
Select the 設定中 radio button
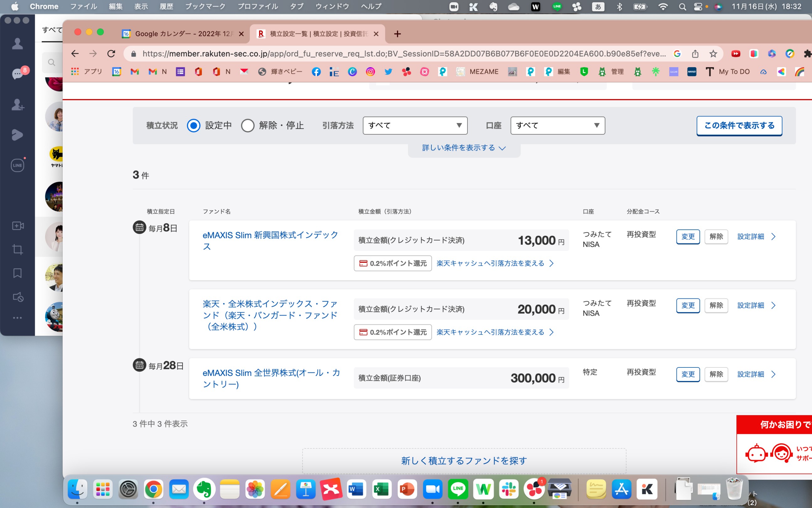193,126
